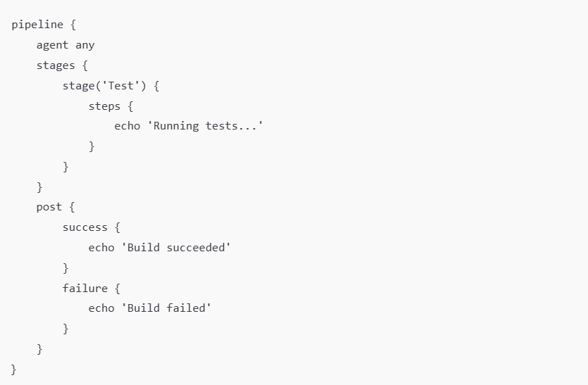Image resolution: width=588 pixels, height=385 pixels.
Task: Place cursor on 'stages' keyword
Action: 56,65
